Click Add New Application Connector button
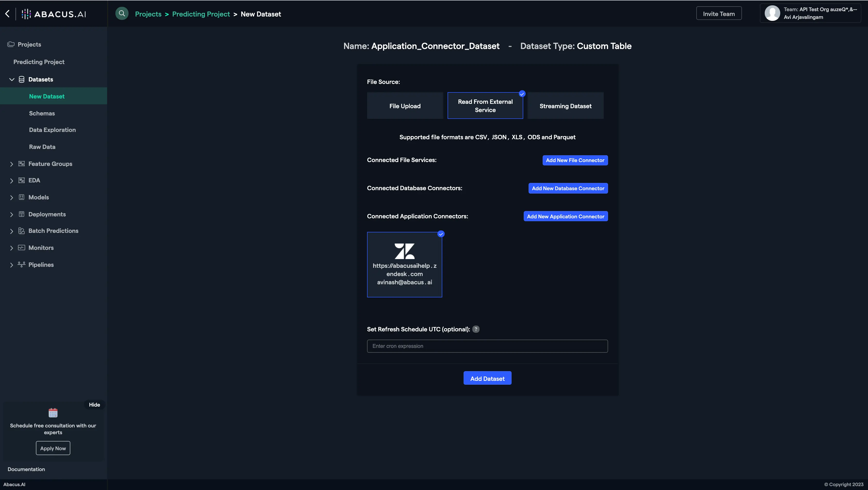 tap(566, 216)
